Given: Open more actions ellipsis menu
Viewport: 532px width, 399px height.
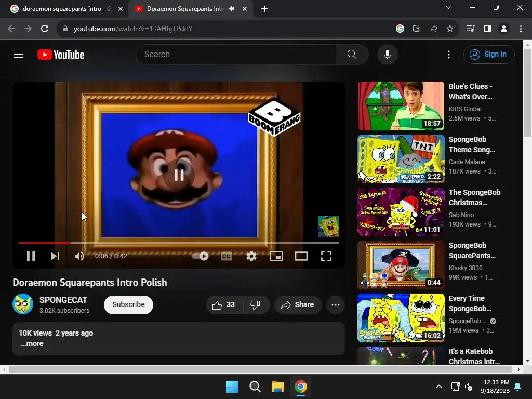Looking at the screenshot, I should [336, 304].
